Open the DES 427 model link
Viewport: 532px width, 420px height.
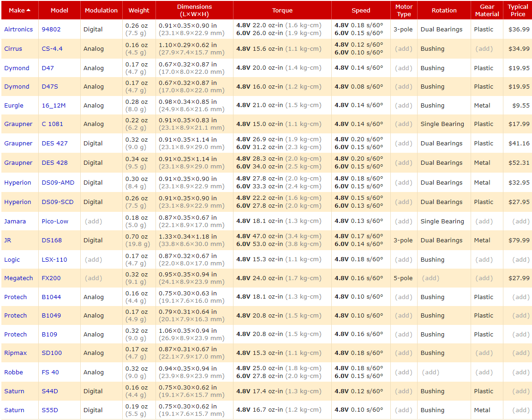coord(54,143)
